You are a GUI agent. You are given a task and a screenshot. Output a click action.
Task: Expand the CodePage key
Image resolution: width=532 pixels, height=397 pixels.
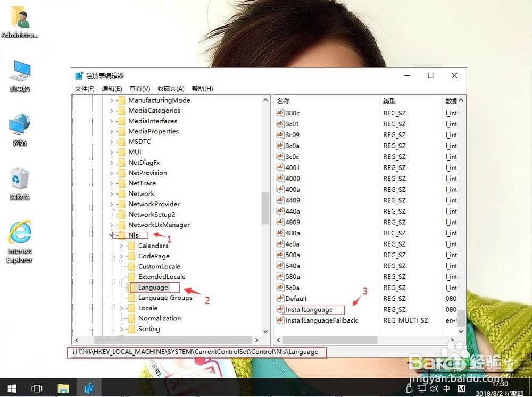coord(121,256)
